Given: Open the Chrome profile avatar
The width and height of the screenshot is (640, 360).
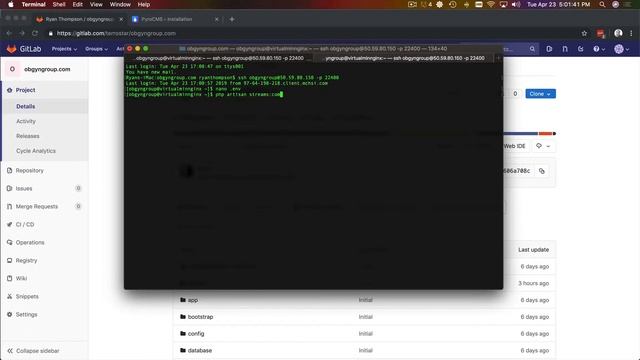Looking at the screenshot, I should tap(618, 33).
